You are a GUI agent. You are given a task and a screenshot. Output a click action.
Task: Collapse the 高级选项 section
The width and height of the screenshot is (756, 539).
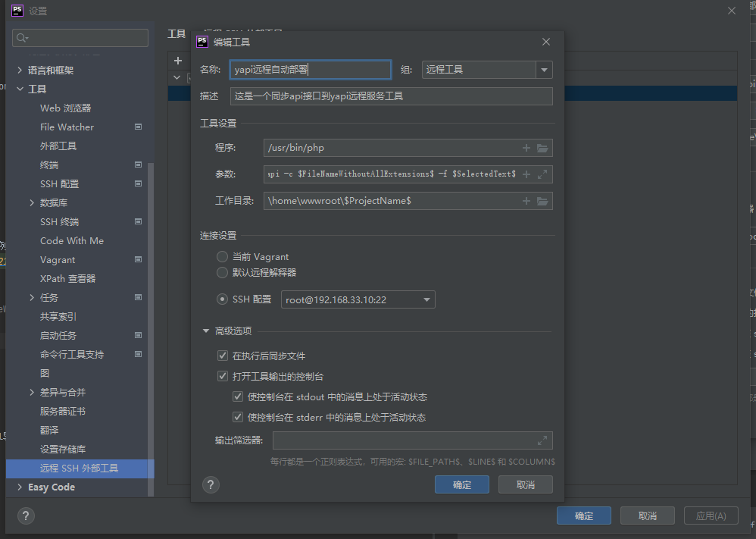tap(206, 331)
